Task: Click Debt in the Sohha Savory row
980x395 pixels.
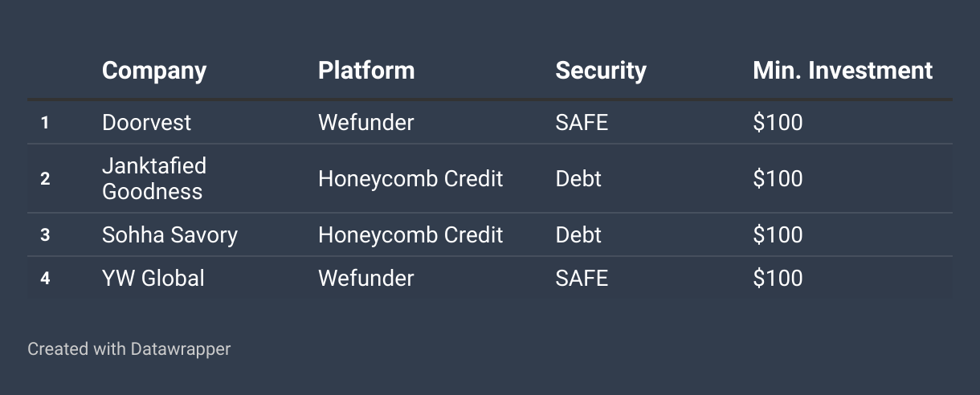Action: click(x=578, y=234)
